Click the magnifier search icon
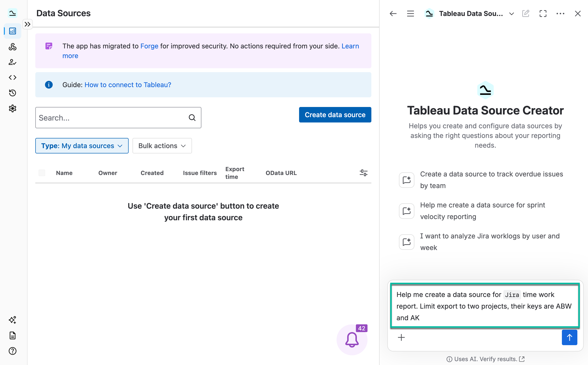The height and width of the screenshot is (365, 588). (192, 118)
